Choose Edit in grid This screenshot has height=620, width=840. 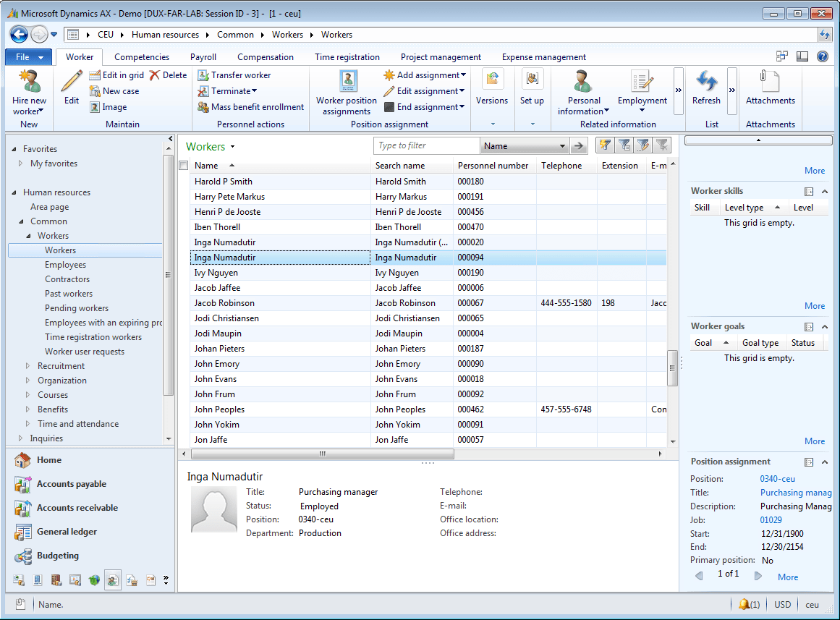pyautogui.click(x=116, y=75)
